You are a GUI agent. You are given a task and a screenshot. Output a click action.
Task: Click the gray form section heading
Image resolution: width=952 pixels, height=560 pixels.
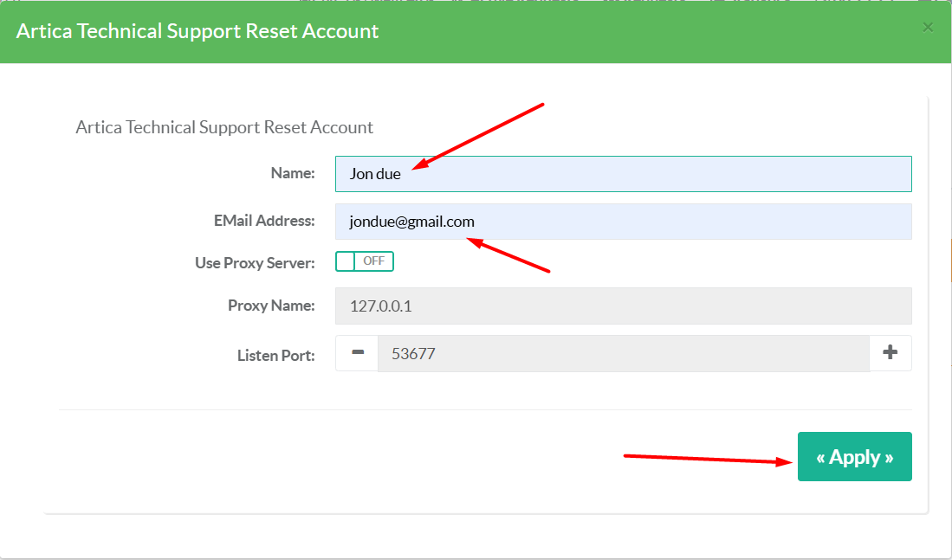(x=224, y=127)
